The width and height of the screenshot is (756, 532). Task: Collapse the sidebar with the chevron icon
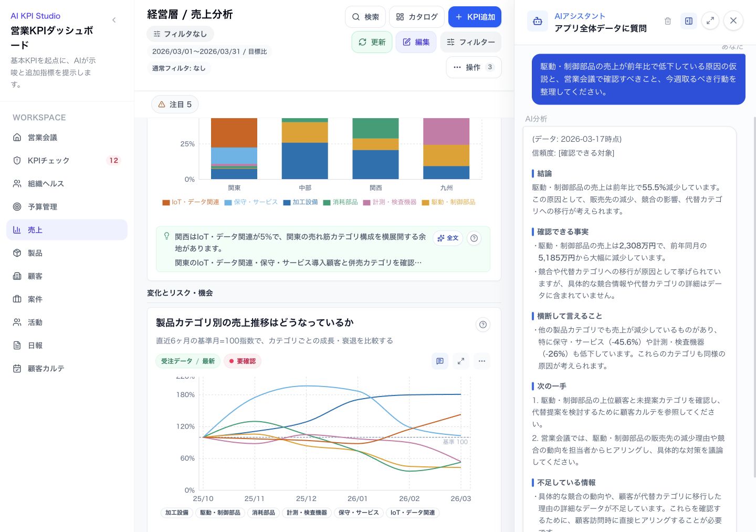(114, 20)
